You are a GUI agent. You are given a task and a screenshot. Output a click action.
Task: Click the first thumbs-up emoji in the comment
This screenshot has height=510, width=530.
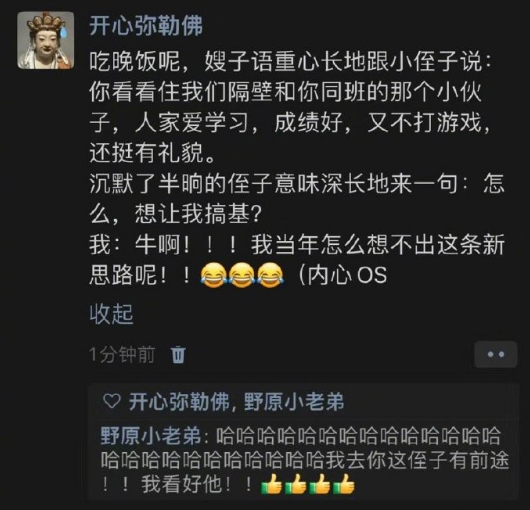pyautogui.click(x=272, y=484)
